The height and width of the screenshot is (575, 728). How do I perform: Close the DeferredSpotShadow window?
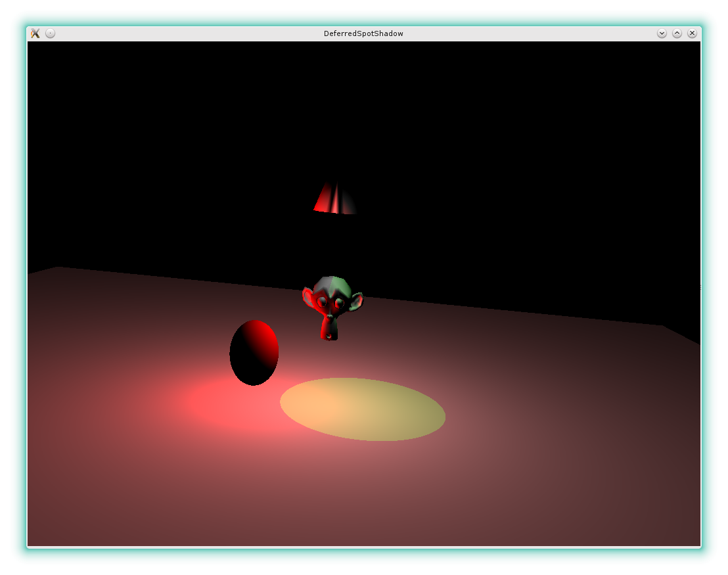coord(692,34)
